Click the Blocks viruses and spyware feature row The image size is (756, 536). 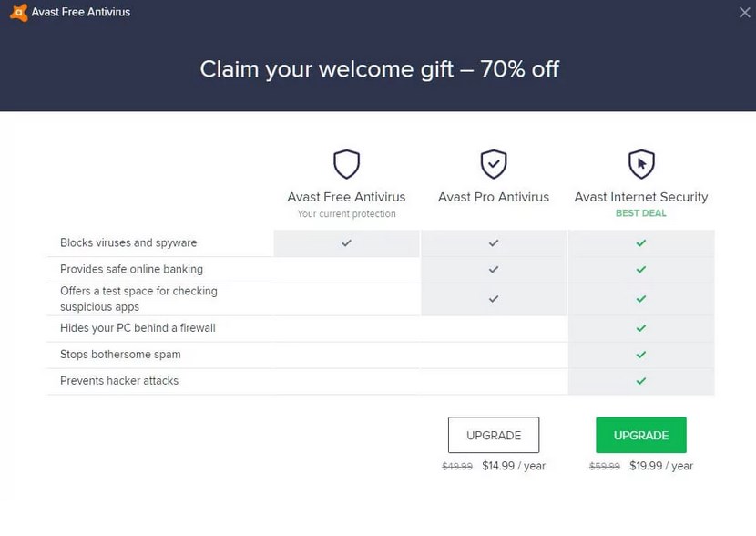coord(381,243)
